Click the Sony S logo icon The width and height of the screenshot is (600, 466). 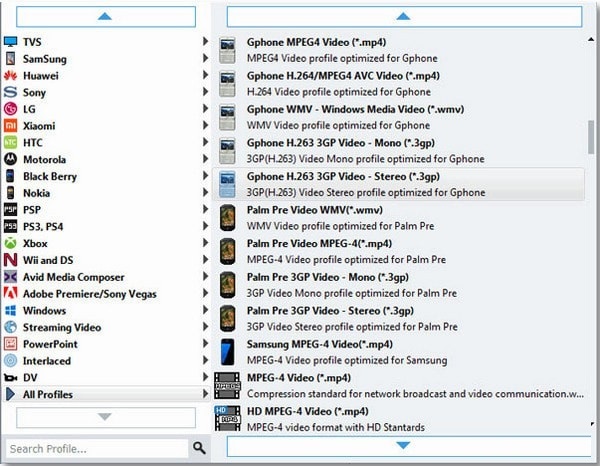(x=10, y=92)
